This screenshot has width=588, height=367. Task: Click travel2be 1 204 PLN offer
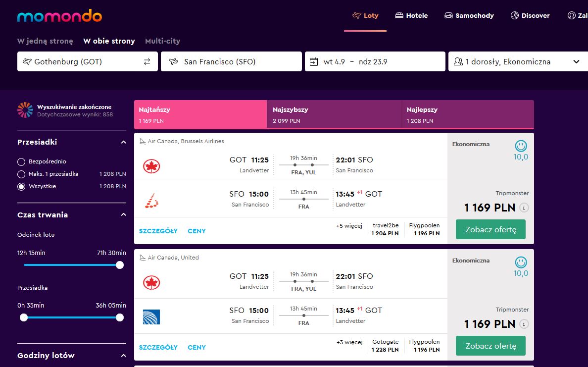click(x=385, y=229)
